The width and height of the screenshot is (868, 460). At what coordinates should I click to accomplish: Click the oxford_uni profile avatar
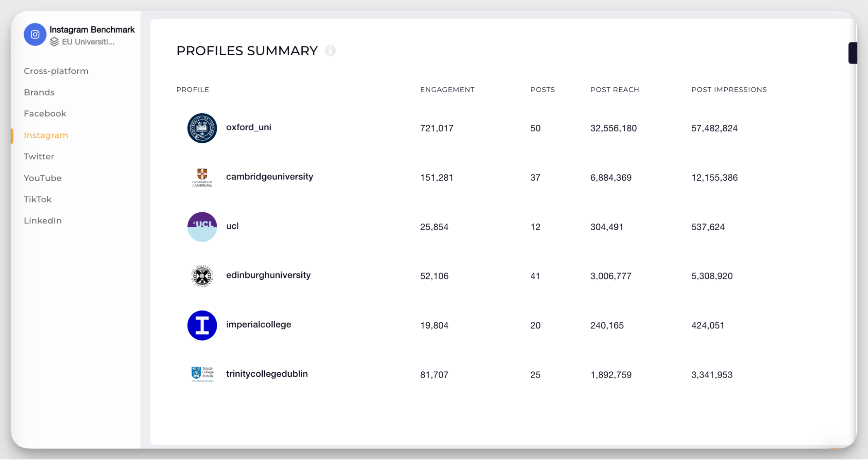202,128
